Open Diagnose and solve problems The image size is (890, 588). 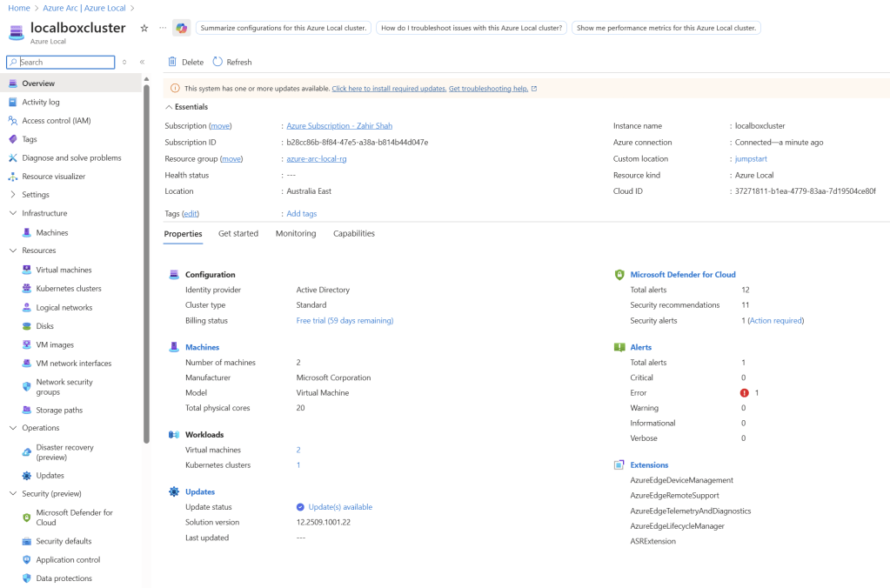[x=71, y=158]
